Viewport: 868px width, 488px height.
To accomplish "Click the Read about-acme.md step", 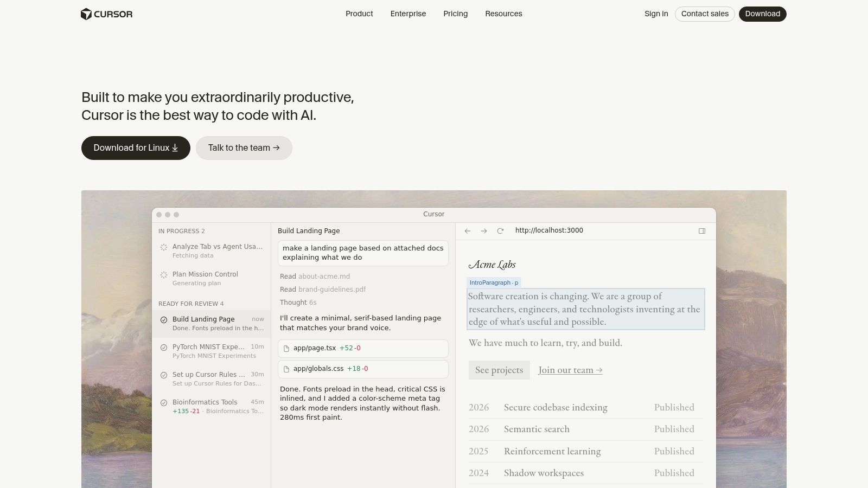I will pyautogui.click(x=315, y=277).
